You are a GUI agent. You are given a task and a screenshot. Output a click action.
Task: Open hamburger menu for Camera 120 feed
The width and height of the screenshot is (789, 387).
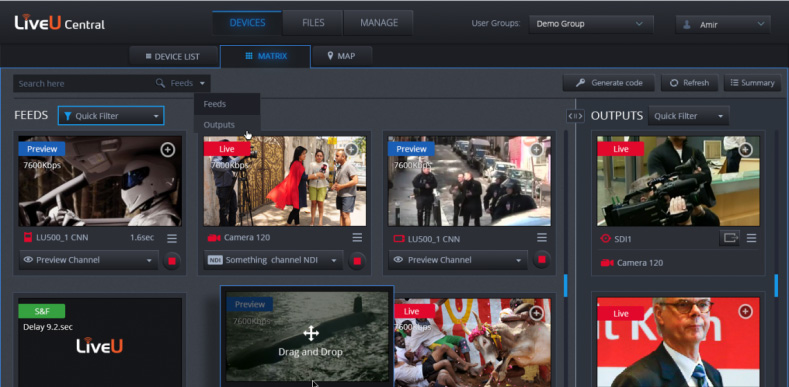coord(357,238)
